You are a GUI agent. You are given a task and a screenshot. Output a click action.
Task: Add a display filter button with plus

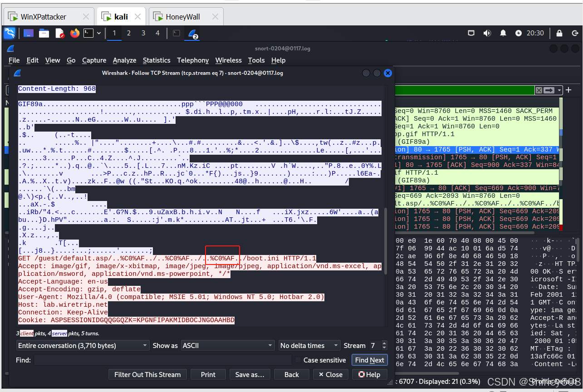tap(569, 90)
